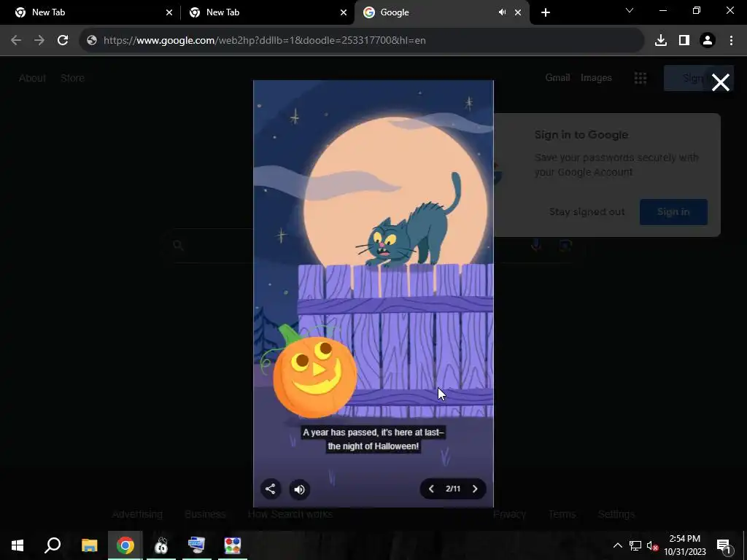Navigate back in browser
This screenshot has width=747, height=560.
(16, 41)
